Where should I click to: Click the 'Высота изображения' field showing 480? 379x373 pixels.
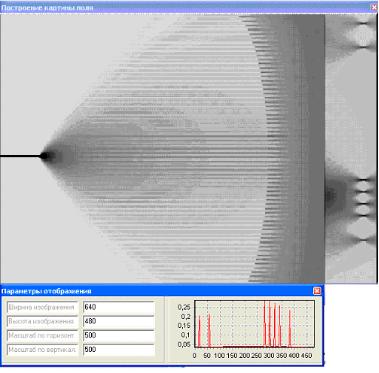tap(118, 321)
